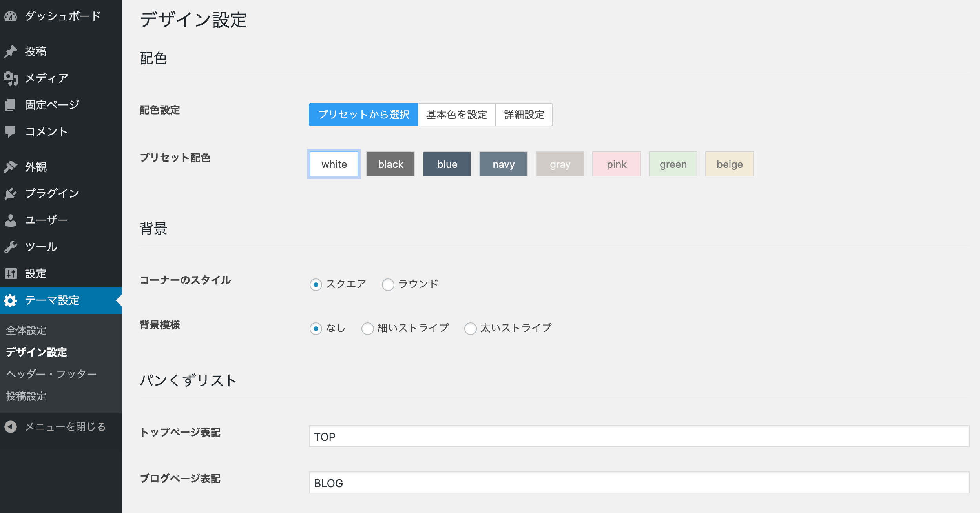980x513 pixels.
Task: Click the Dashboard gauge icon
Action: click(x=11, y=16)
